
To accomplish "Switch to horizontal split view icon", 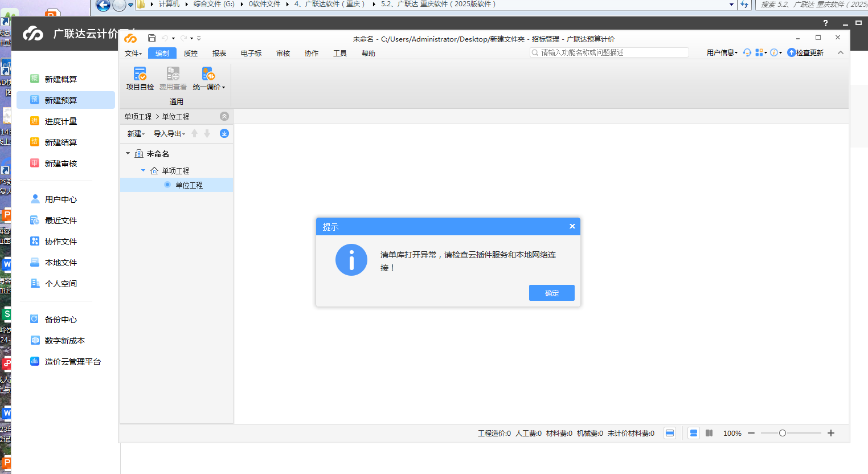I will tap(694, 433).
